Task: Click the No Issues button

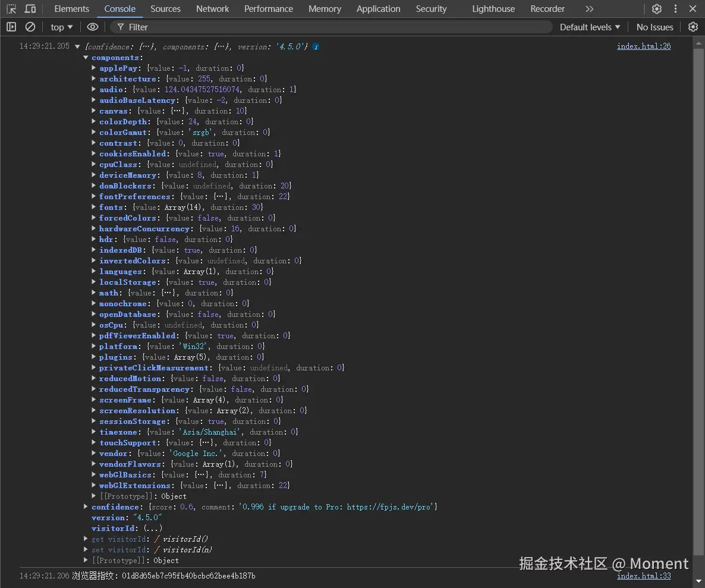Action: coord(654,27)
